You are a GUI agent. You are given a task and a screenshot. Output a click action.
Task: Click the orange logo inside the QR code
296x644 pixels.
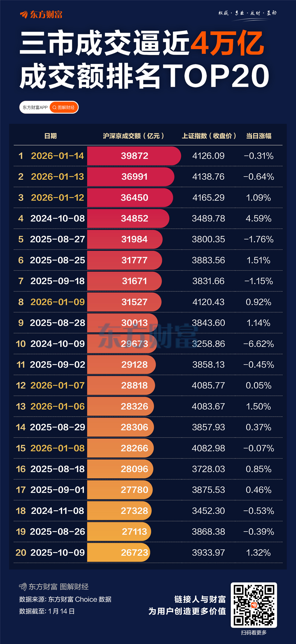tap(254, 605)
